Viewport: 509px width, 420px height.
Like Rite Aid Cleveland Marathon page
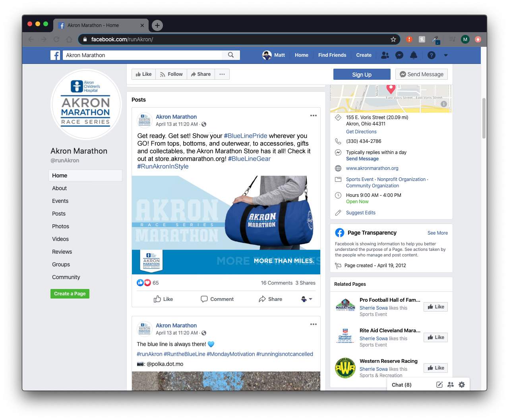tap(436, 337)
